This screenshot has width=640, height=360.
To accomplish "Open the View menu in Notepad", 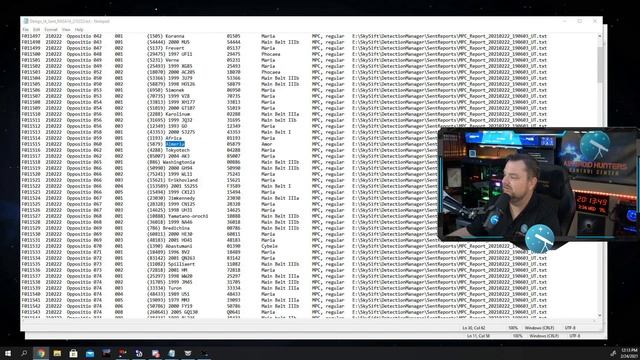I will point(66,29).
